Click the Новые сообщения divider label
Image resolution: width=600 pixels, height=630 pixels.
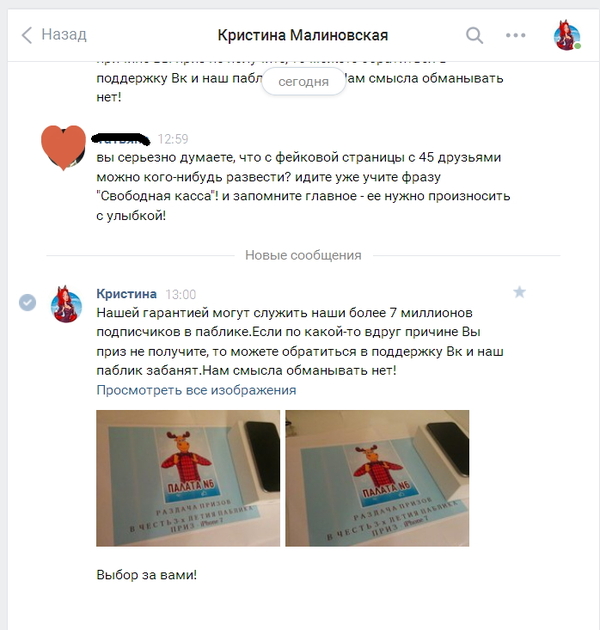pos(303,255)
